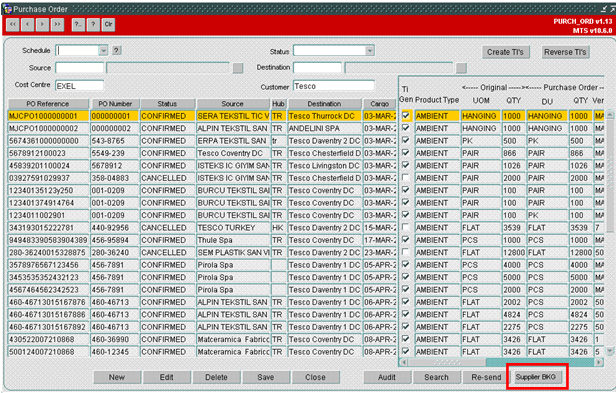The height and width of the screenshot is (393, 616).
Task: Click the '?..' enter query toolbar button
Action: (78, 25)
